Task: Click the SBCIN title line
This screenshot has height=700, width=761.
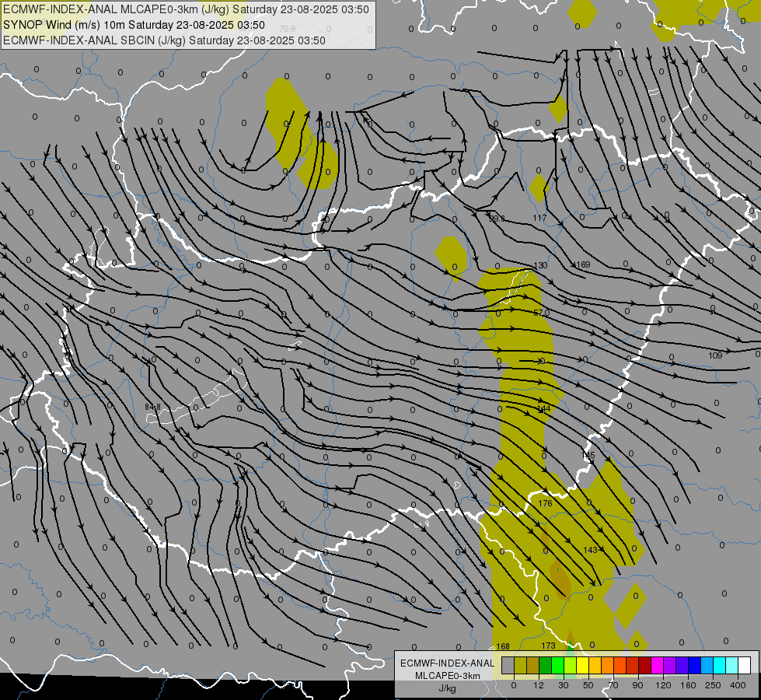Action: pos(164,40)
